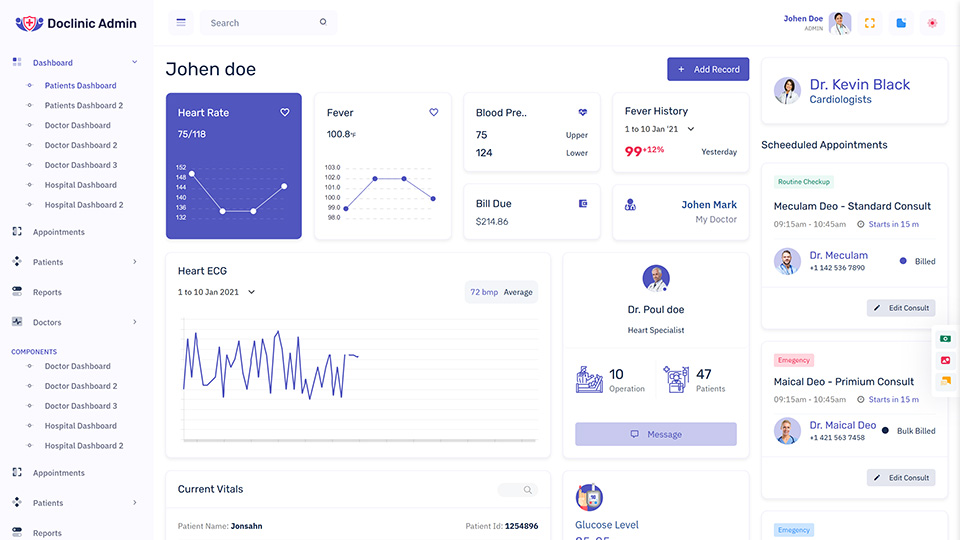This screenshot has height=540, width=960.
Task: Click the wallet icon on Bill Due card
Action: pos(583,204)
